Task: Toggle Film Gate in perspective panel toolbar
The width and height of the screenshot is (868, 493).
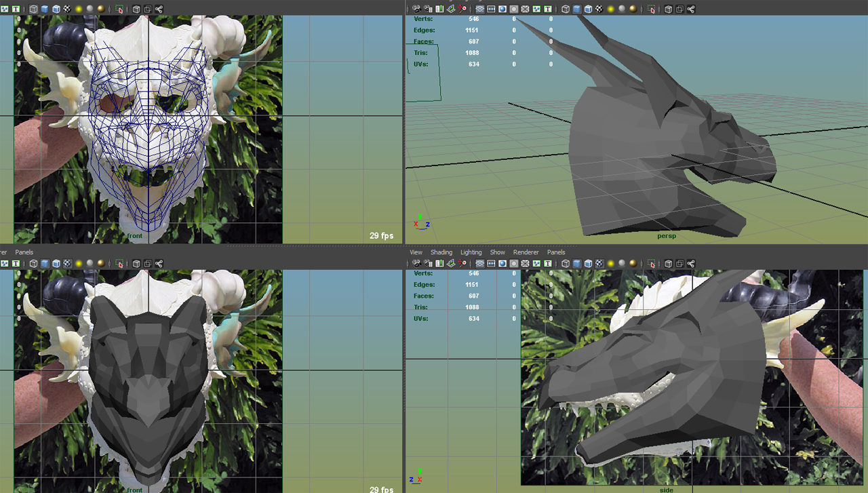Action: pos(492,9)
